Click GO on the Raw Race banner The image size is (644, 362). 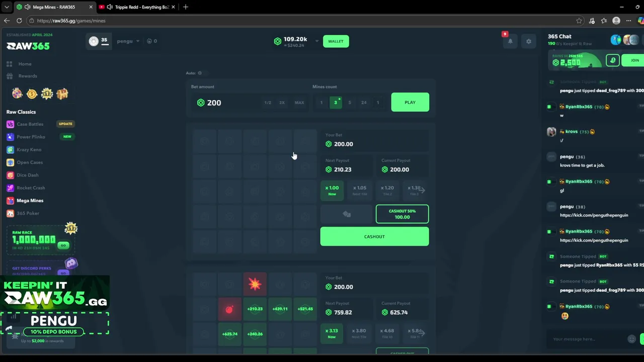63,245
